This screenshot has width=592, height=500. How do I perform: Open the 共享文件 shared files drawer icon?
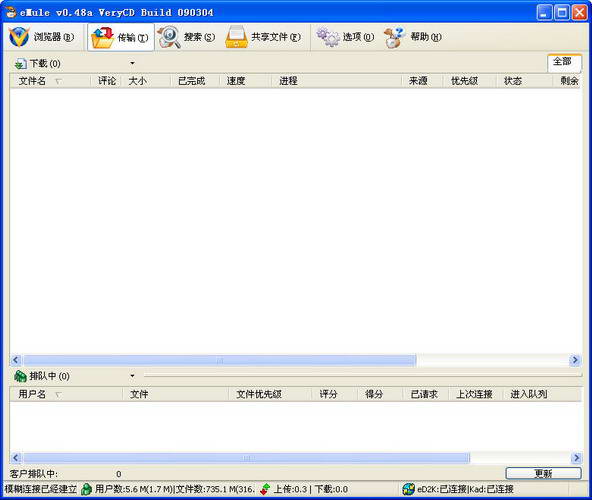click(x=236, y=37)
